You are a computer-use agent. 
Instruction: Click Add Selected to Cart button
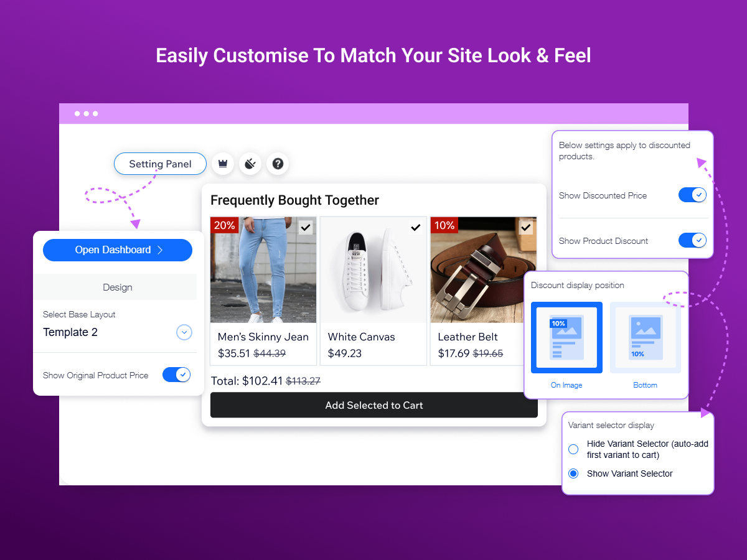coord(374,405)
